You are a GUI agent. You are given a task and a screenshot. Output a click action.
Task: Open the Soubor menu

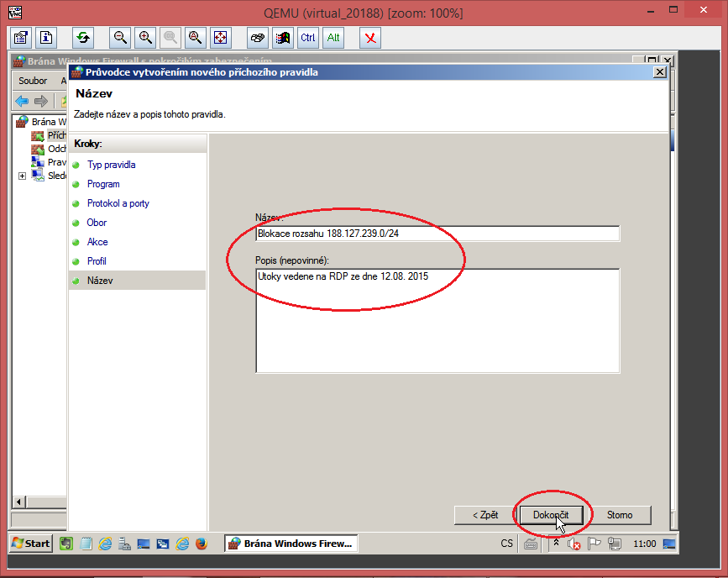click(x=33, y=81)
